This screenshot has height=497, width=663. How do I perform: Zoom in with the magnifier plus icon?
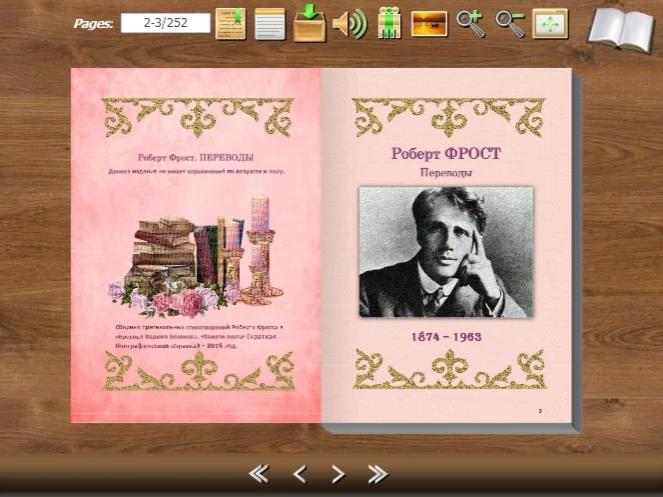click(x=470, y=22)
